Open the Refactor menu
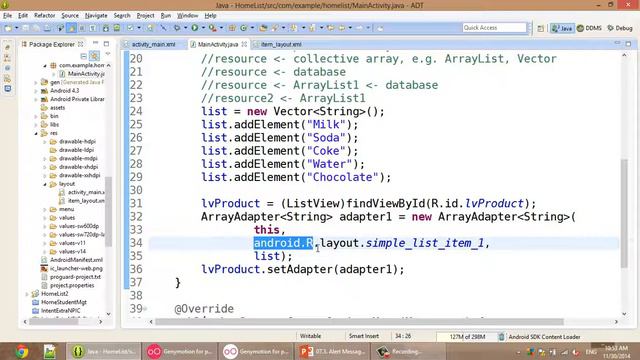 (x=44, y=16)
